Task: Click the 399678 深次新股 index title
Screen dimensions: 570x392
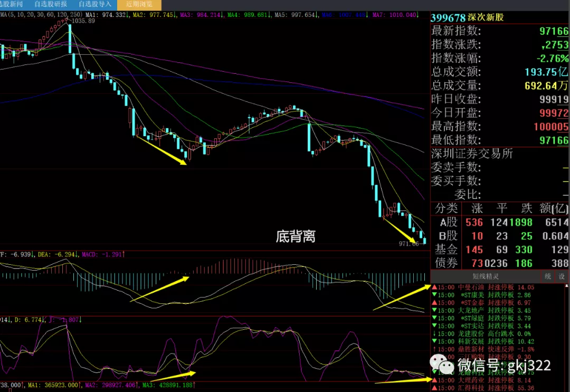Action: (x=468, y=17)
